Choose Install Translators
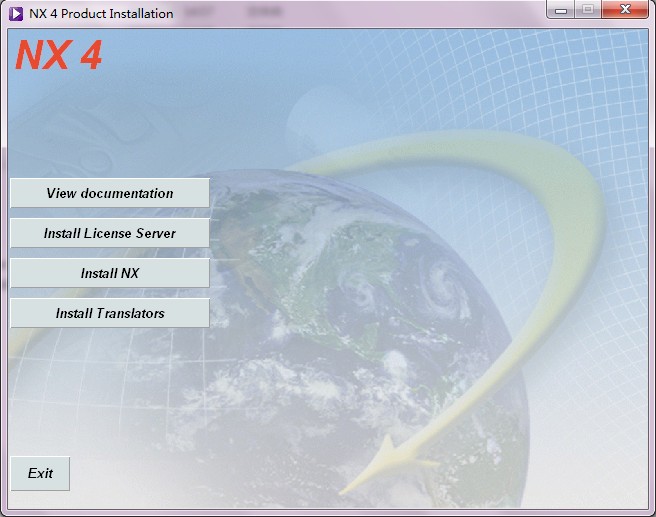This screenshot has height=517, width=656. pos(110,313)
